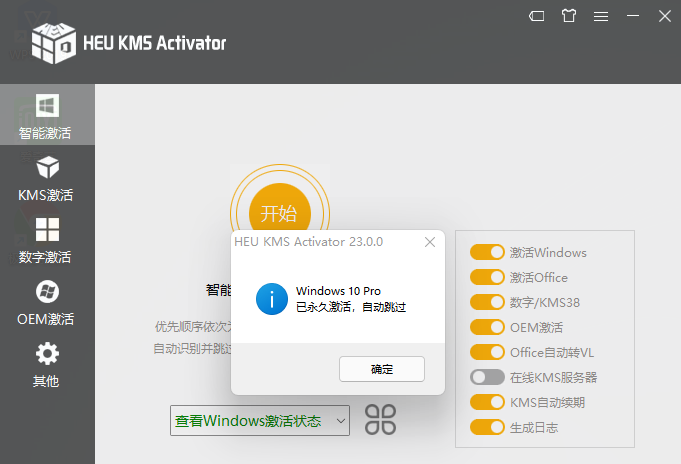The width and height of the screenshot is (681, 464).
Task: Open the 其他 gear settings section
Action: click(x=46, y=365)
